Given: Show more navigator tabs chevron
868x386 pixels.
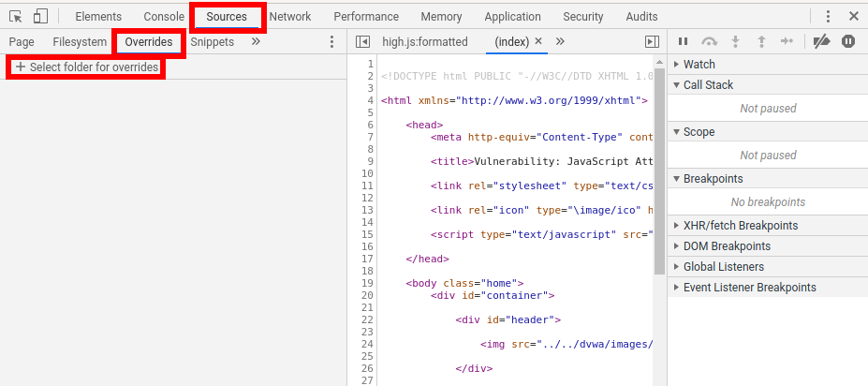Looking at the screenshot, I should [x=256, y=42].
